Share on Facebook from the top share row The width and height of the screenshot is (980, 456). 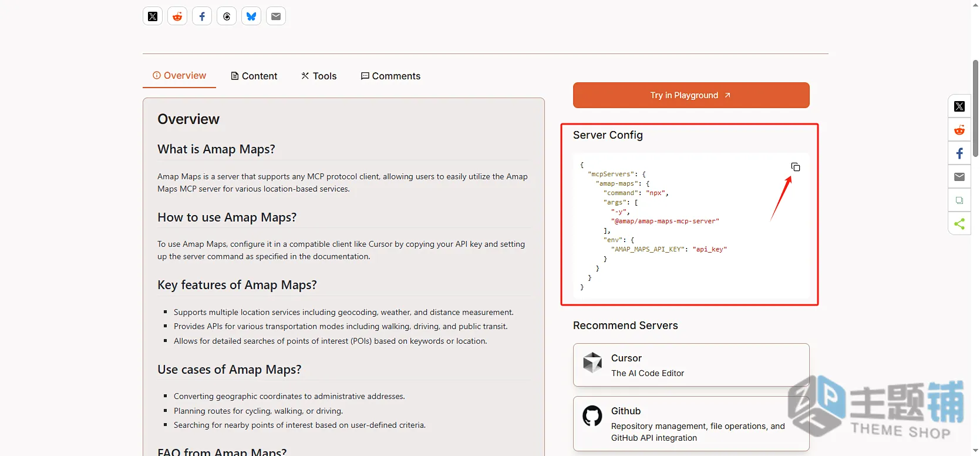pos(202,16)
